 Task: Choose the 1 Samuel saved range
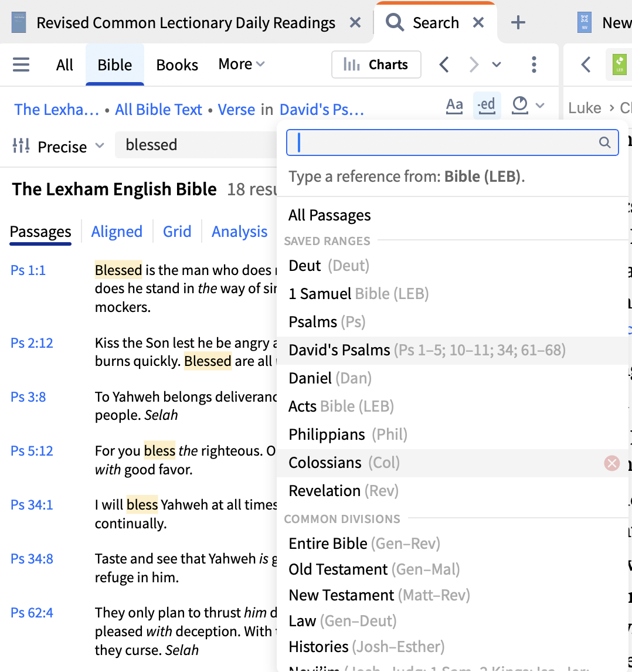coord(453,294)
